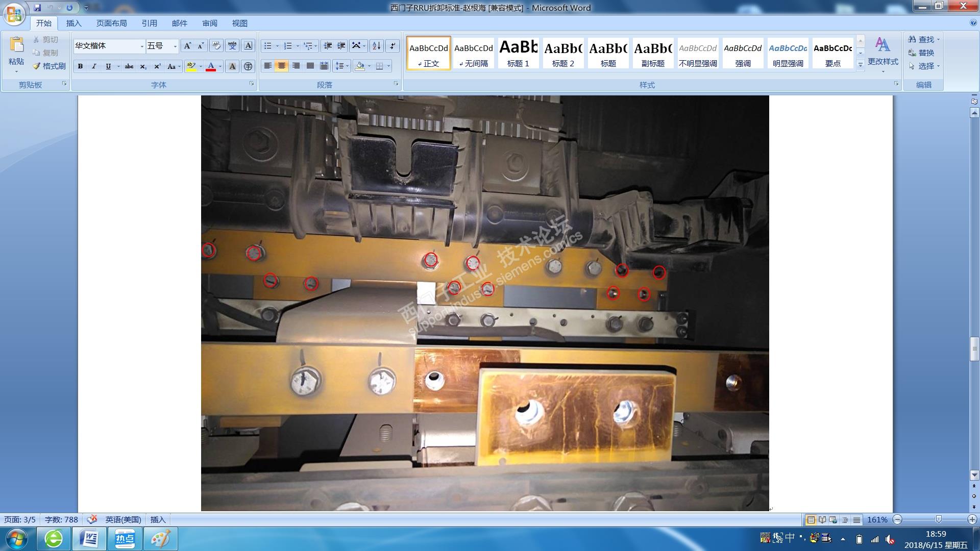Screen dimensions: 980x551
Task: Switch to the 插入 ribbon tab
Action: pos(73,23)
